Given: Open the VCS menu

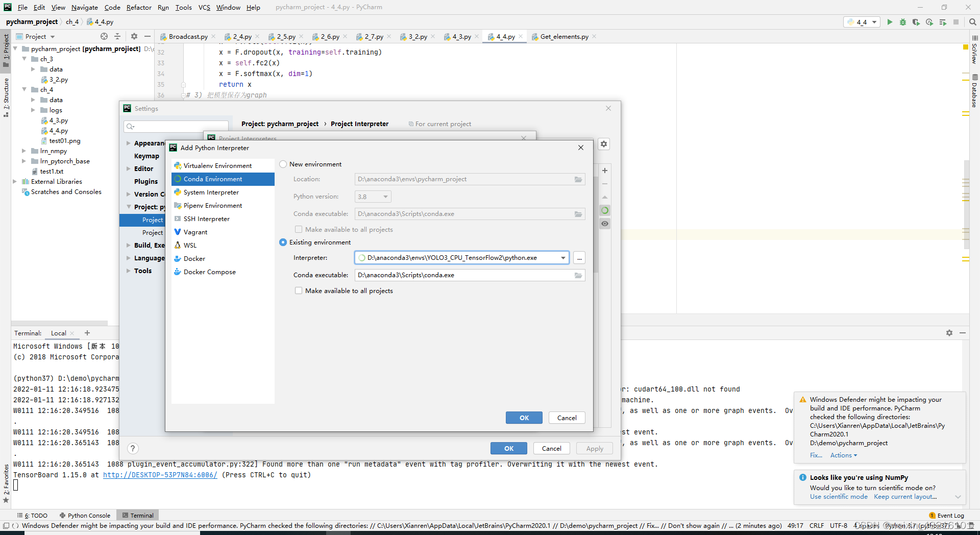Looking at the screenshot, I should 204,7.
